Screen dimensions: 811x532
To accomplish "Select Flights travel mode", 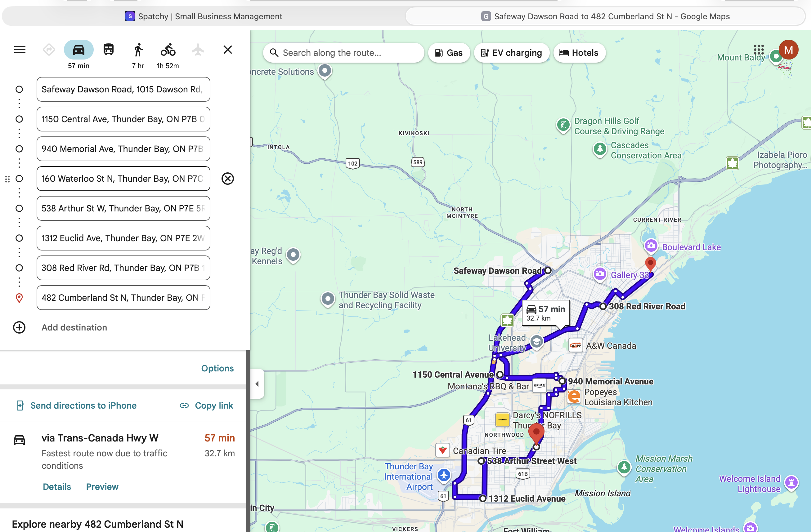I will coord(198,50).
